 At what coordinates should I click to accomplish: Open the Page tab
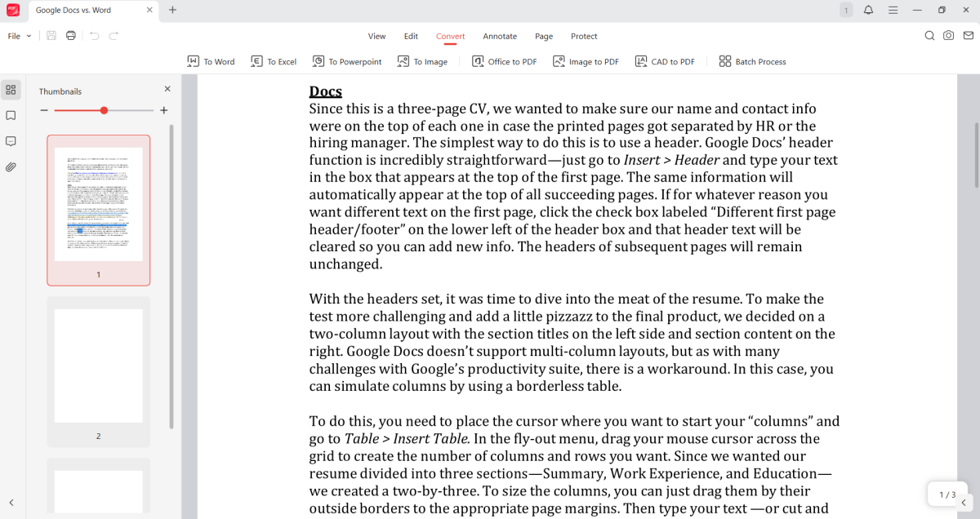(x=544, y=36)
